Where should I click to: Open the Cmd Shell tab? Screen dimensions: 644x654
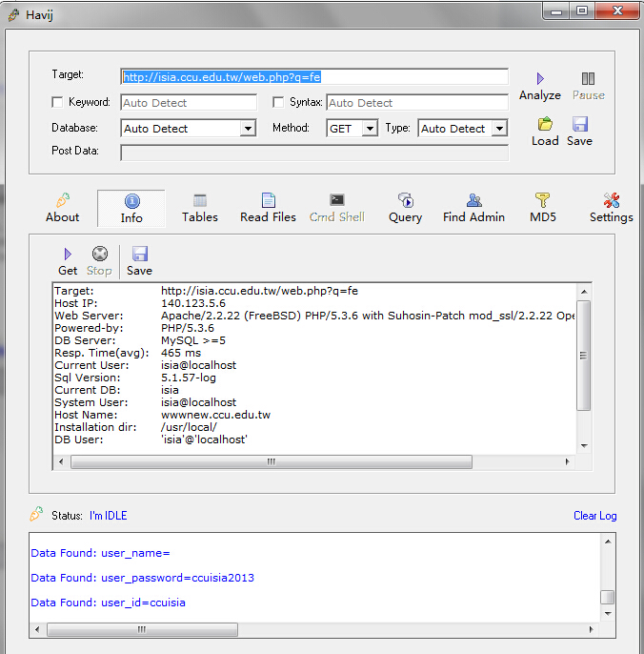[337, 208]
